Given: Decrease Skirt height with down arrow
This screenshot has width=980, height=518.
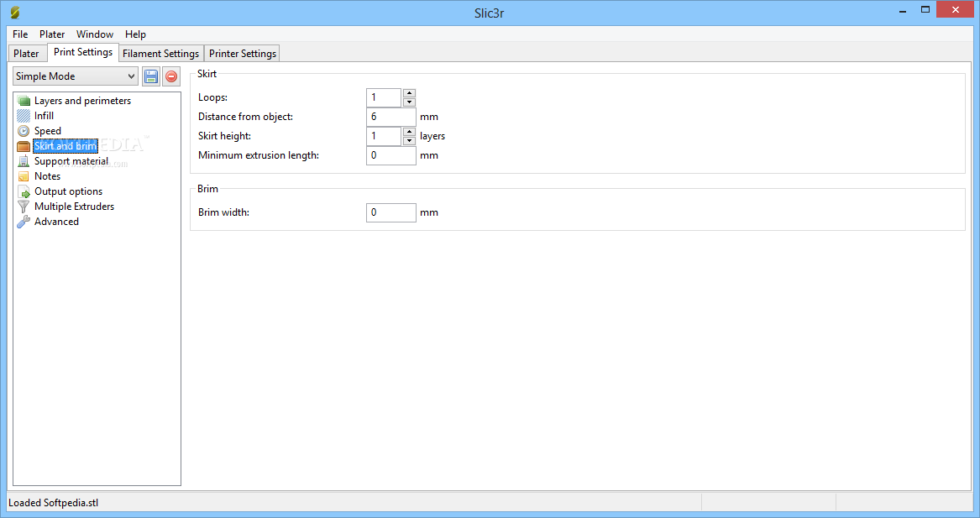Looking at the screenshot, I should (409, 140).
